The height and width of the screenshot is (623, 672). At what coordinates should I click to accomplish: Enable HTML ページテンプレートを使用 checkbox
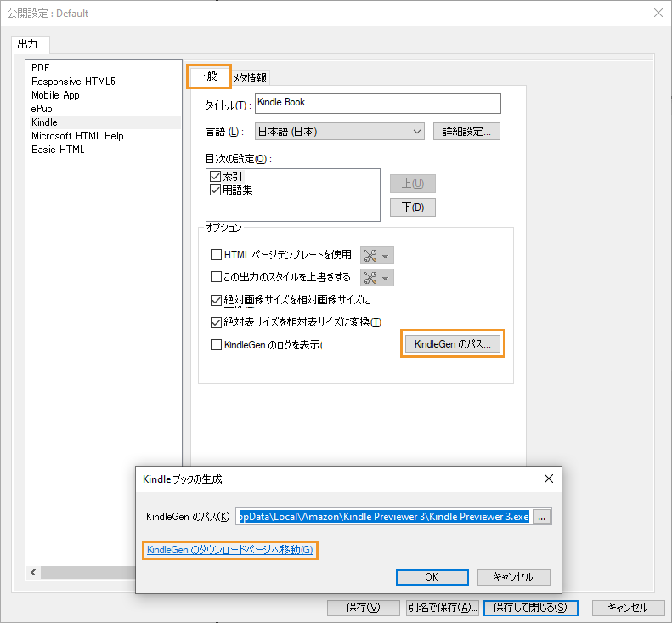216,254
